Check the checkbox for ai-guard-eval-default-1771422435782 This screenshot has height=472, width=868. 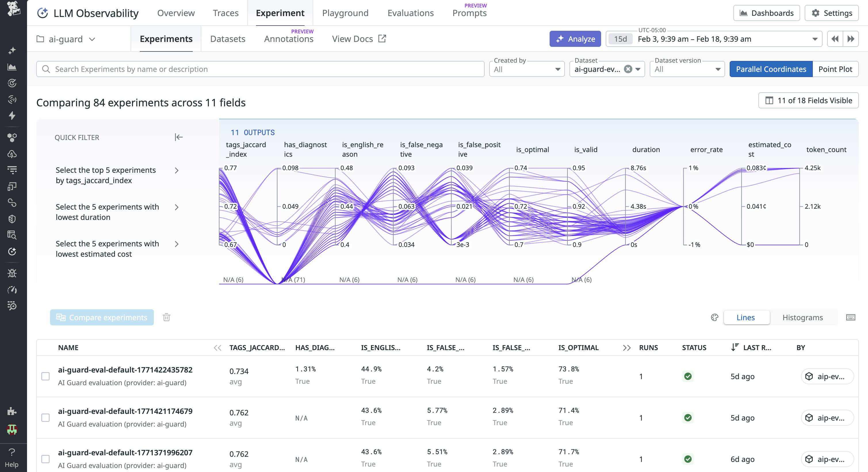(x=45, y=376)
